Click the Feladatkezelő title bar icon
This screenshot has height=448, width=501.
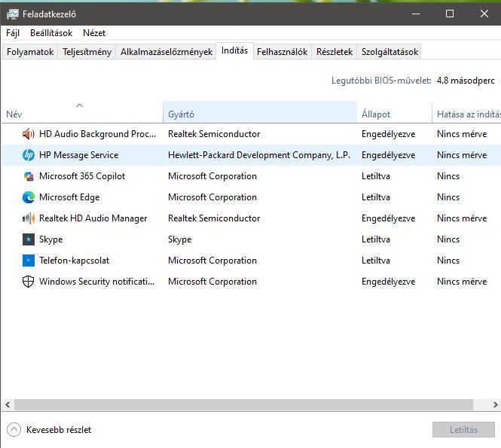coord(12,14)
